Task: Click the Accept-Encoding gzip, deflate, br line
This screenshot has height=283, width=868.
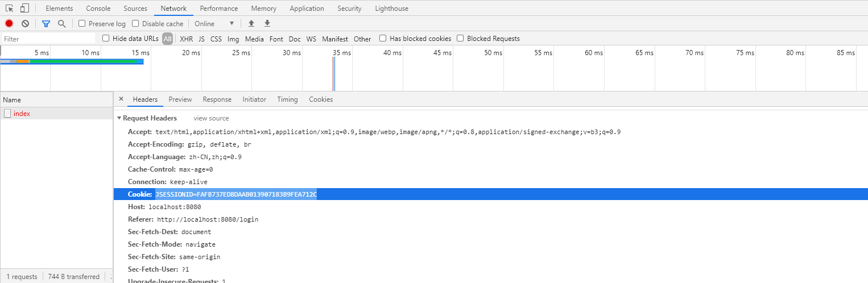Action: [x=189, y=144]
